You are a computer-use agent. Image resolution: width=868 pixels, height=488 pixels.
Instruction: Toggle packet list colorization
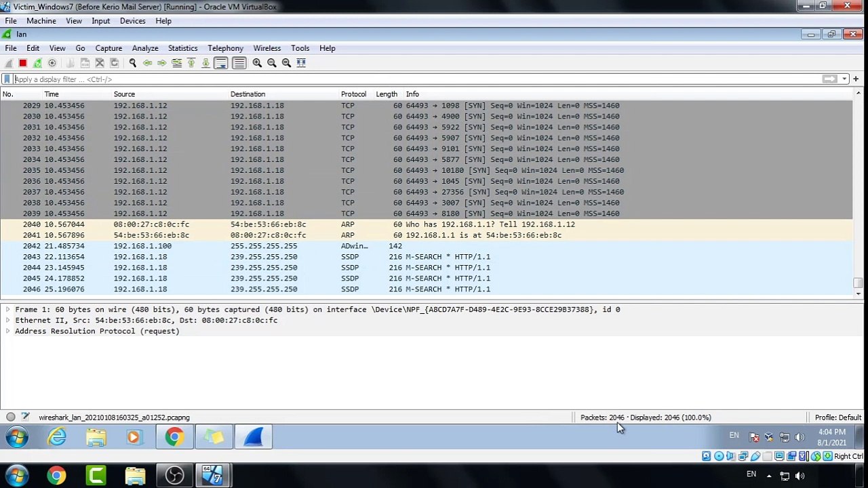coord(239,63)
